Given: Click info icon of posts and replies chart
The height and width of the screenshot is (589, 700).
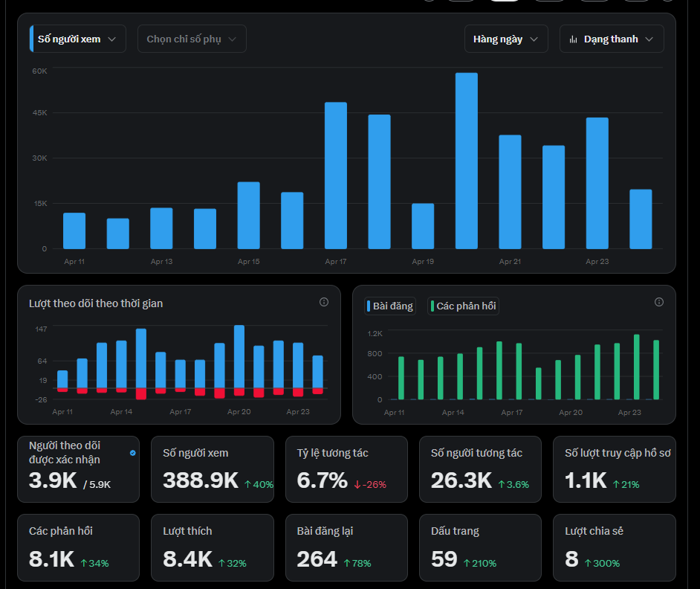Looking at the screenshot, I should pos(659,302).
